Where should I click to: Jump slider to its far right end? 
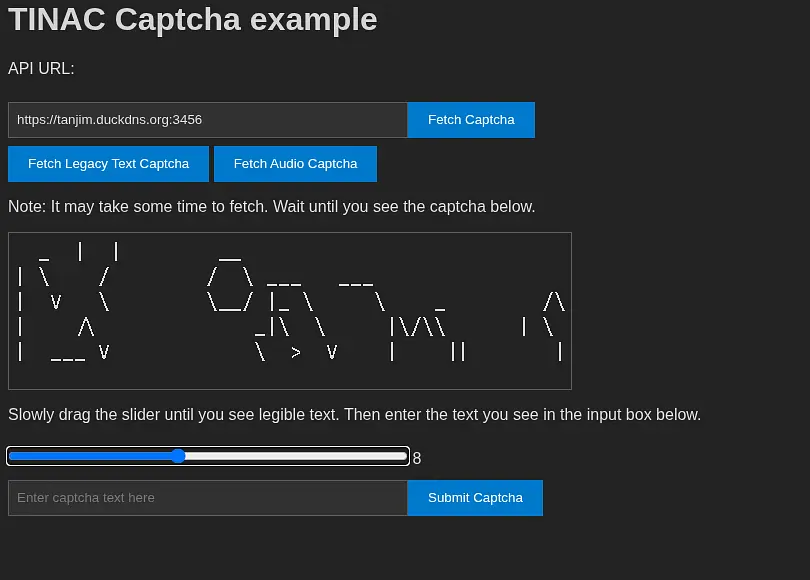405,456
